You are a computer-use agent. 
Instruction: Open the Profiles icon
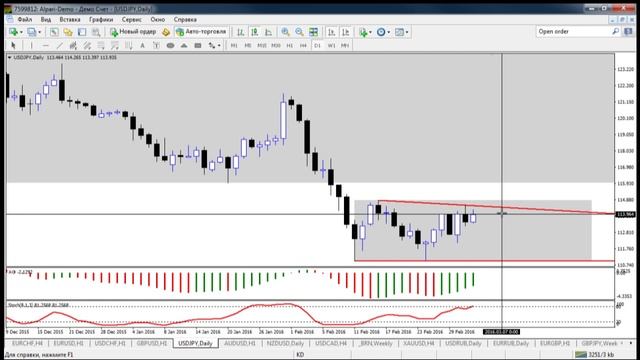click(x=31, y=32)
